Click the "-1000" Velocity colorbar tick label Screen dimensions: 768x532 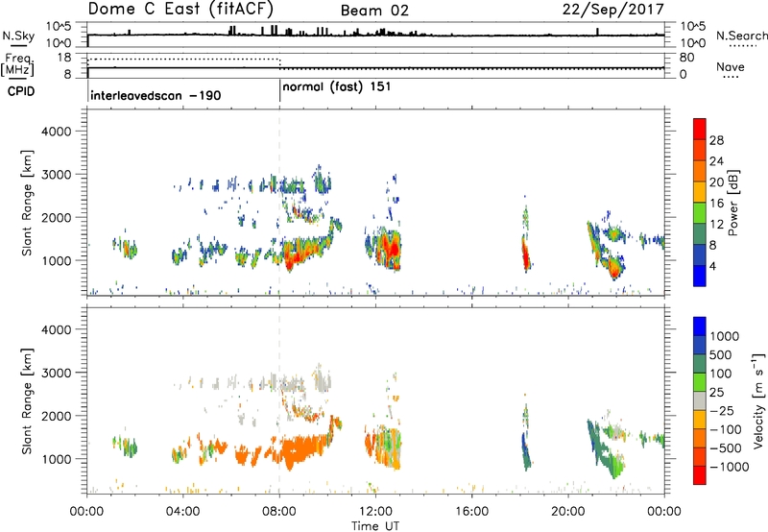tap(729, 467)
